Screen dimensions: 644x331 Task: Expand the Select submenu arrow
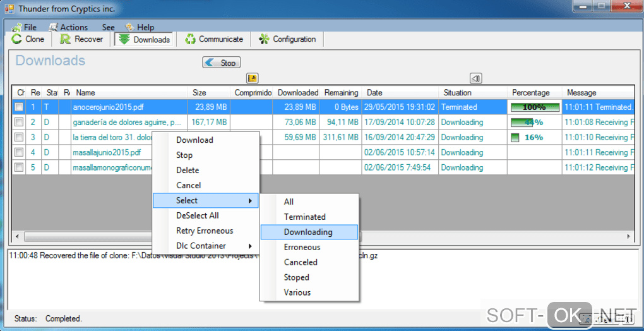[x=250, y=201]
